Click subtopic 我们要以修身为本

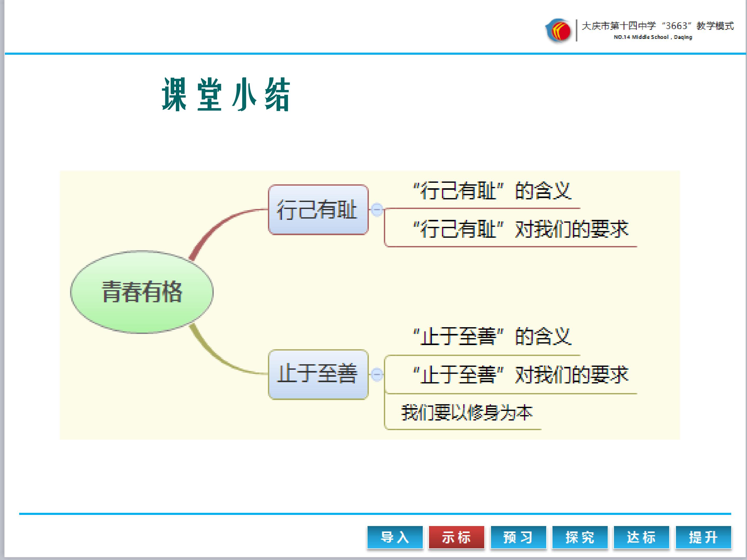point(467,412)
